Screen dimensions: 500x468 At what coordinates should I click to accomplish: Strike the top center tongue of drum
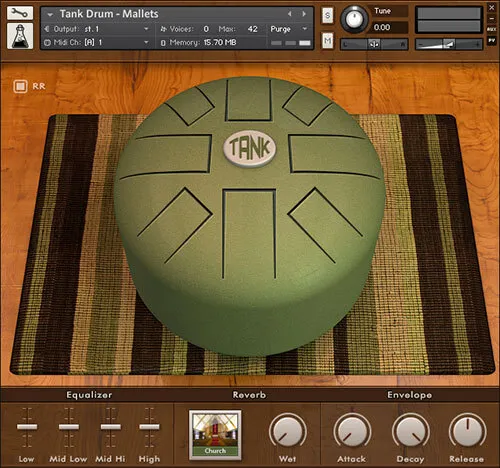[249, 99]
